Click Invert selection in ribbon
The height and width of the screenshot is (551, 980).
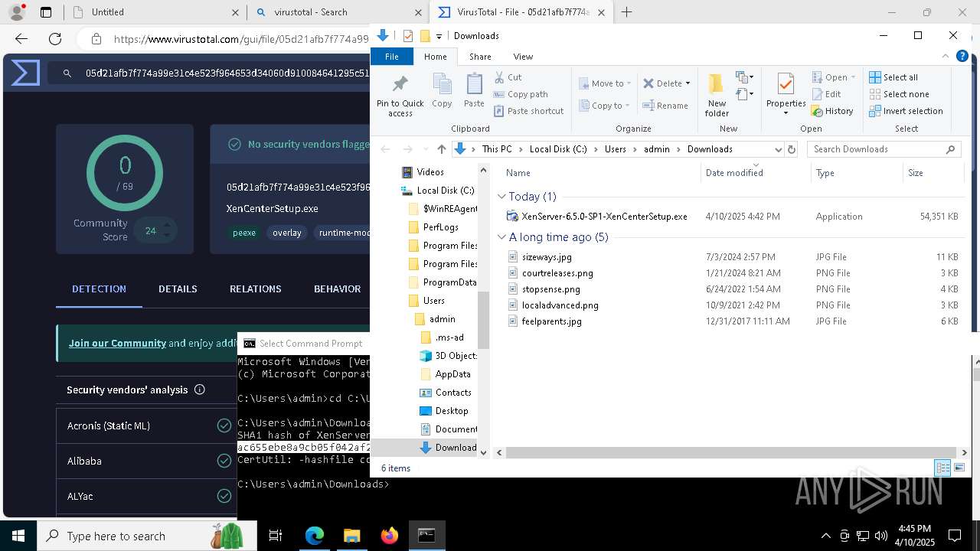click(906, 111)
